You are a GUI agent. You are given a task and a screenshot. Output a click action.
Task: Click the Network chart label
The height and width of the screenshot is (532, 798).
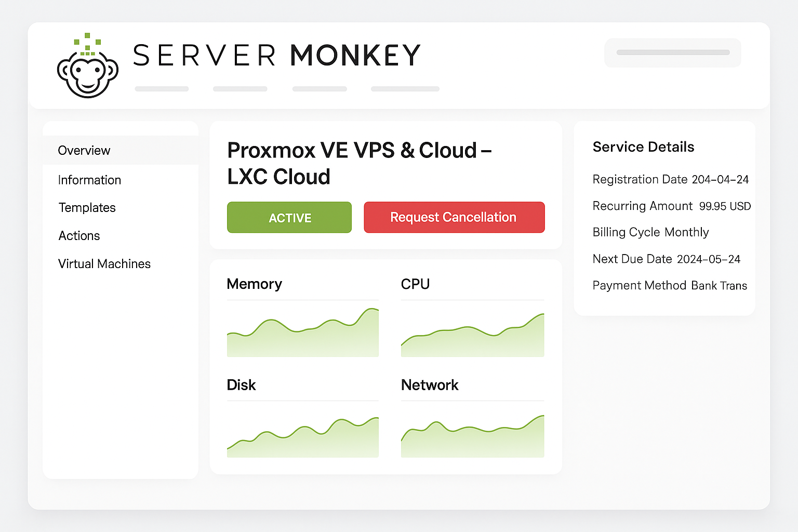coord(430,385)
